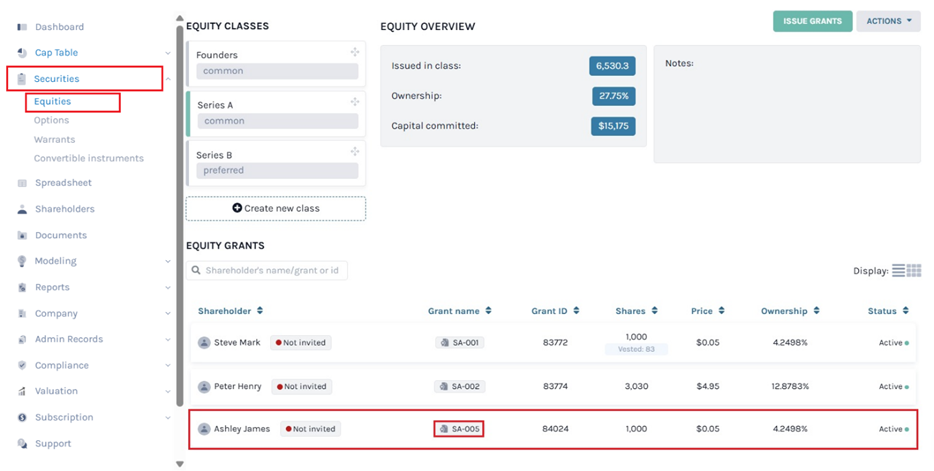Click Steve Mark's avatar icon
The height and width of the screenshot is (471, 934).
(x=204, y=342)
